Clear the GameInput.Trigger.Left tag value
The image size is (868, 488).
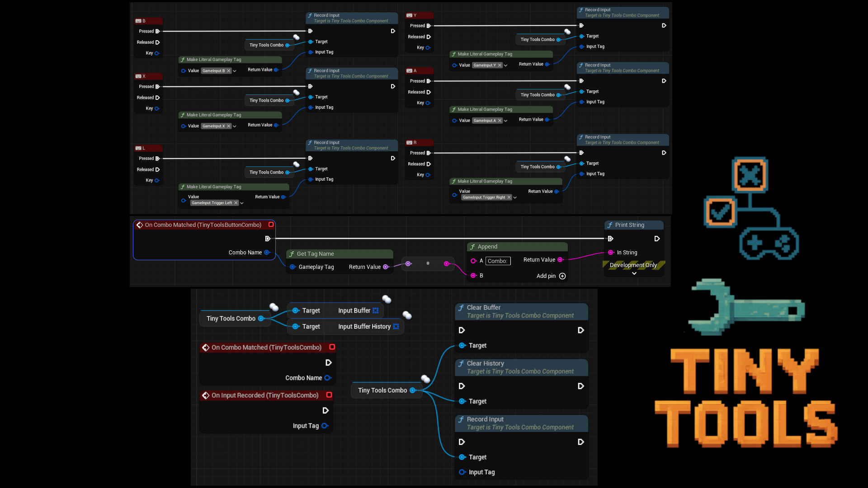coord(236,203)
